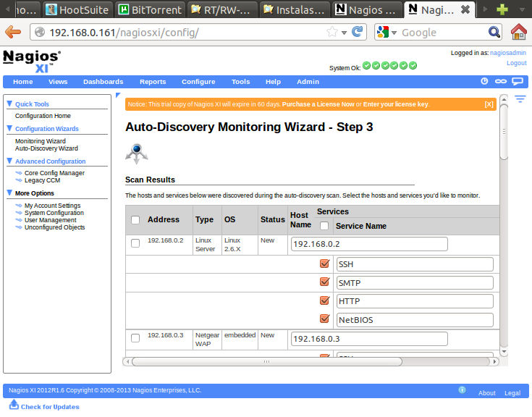532x417 pixels.
Task: Reload the page with the refresh icon
Action: 357,32
